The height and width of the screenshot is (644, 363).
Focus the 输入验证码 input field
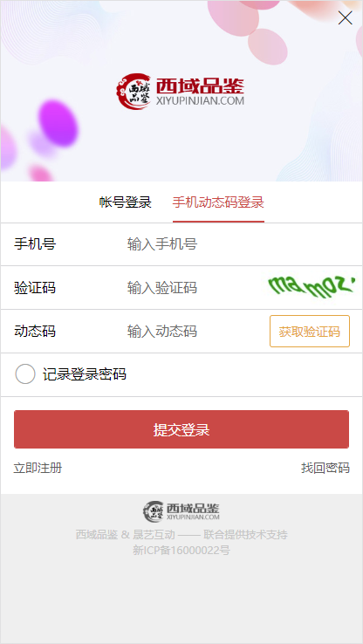coord(193,287)
